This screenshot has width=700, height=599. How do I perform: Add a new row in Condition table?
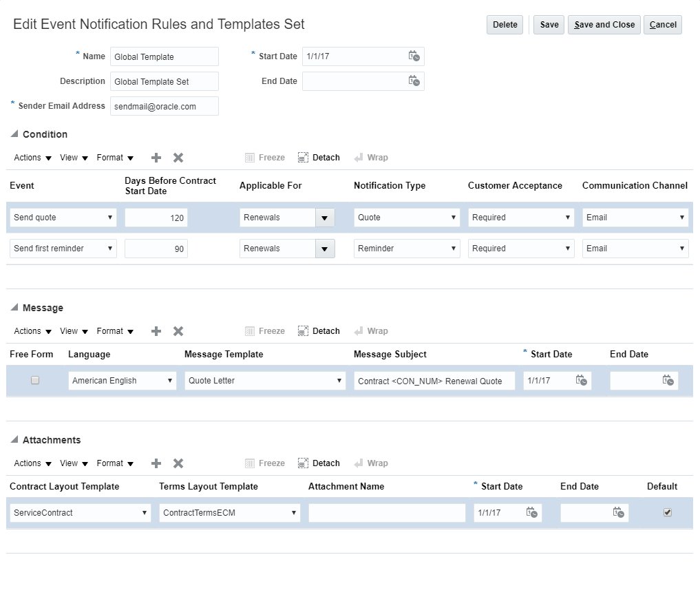(156, 158)
